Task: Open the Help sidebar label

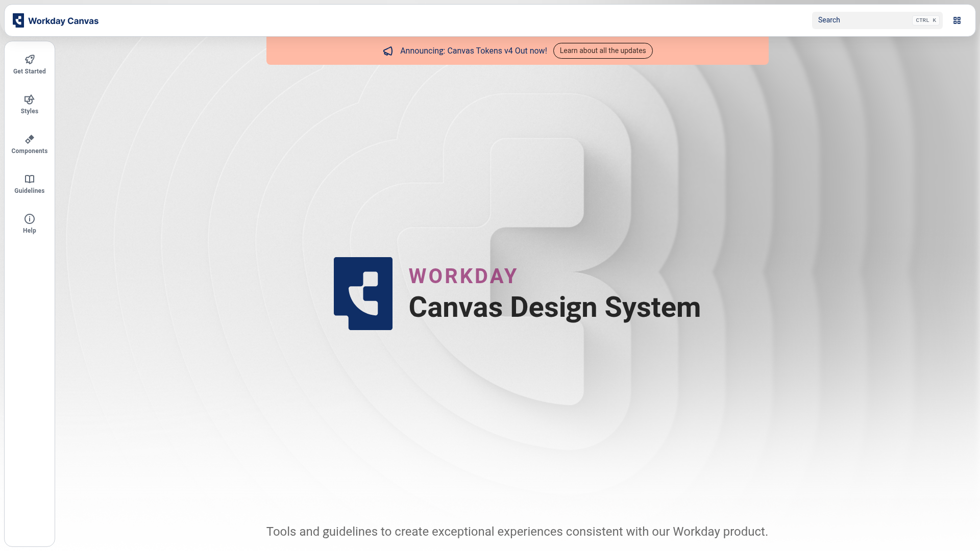Action: (30, 231)
